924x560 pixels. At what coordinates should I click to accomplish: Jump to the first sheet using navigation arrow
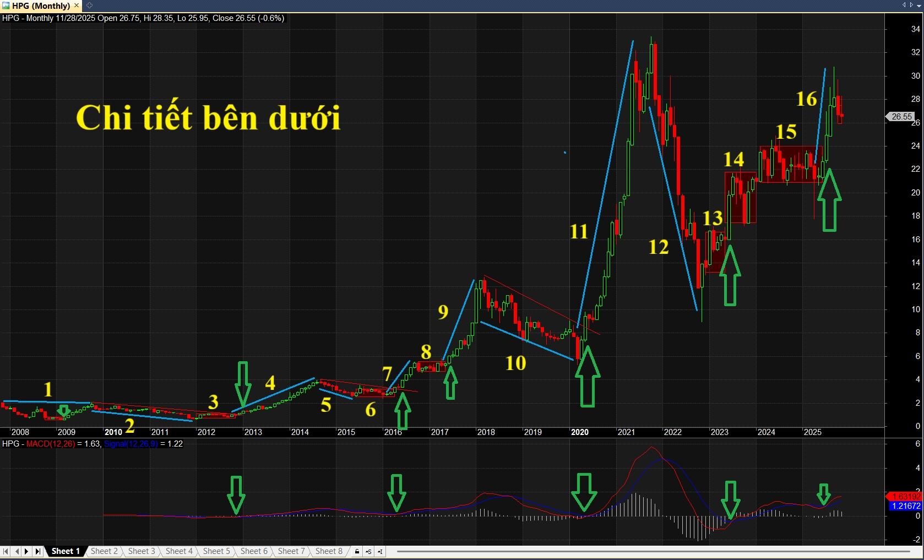6,551
